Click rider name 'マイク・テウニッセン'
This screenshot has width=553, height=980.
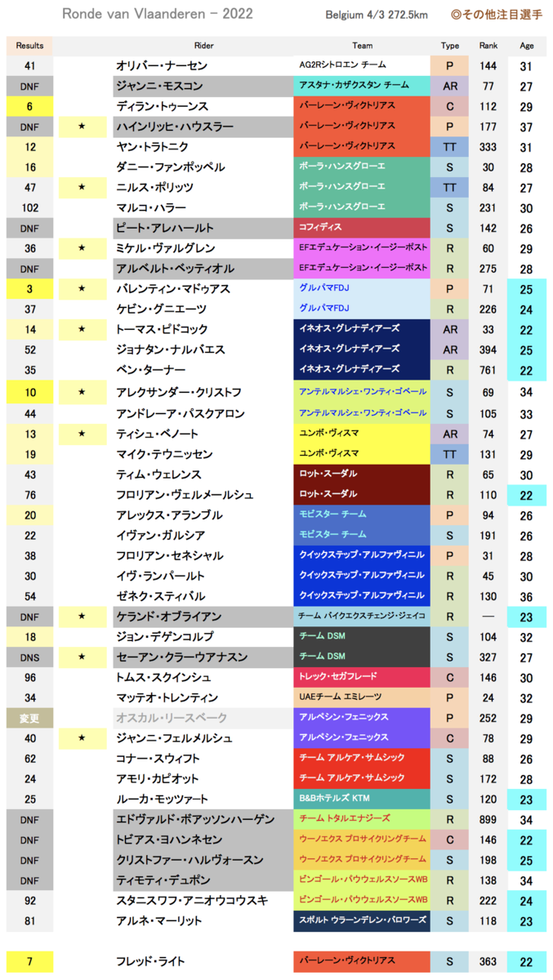164,453
